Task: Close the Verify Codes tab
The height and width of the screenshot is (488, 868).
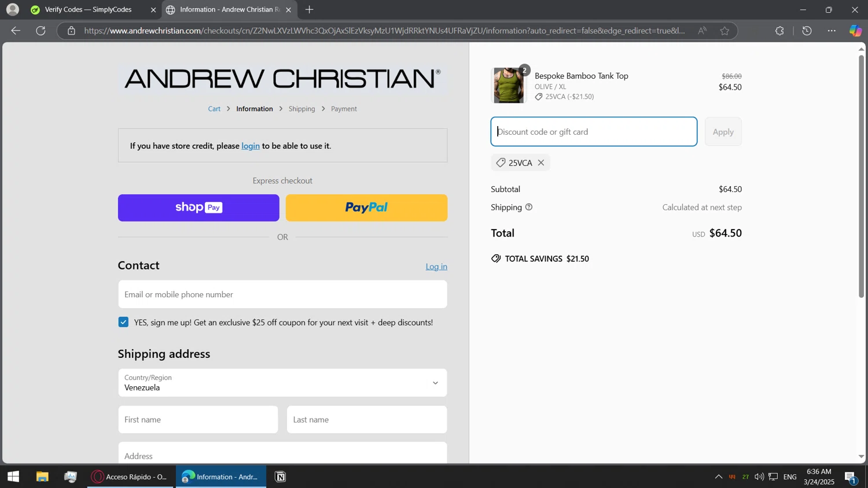Action: tap(153, 10)
